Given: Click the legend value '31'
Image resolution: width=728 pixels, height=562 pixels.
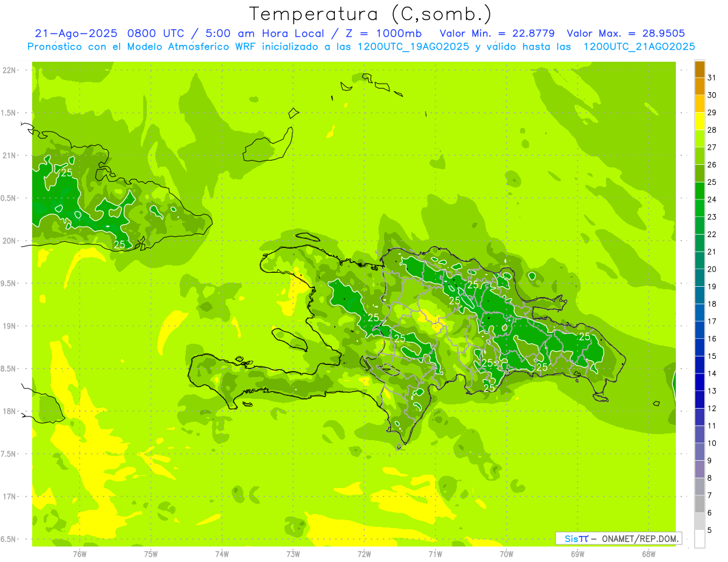Looking at the screenshot, I should click(712, 78).
